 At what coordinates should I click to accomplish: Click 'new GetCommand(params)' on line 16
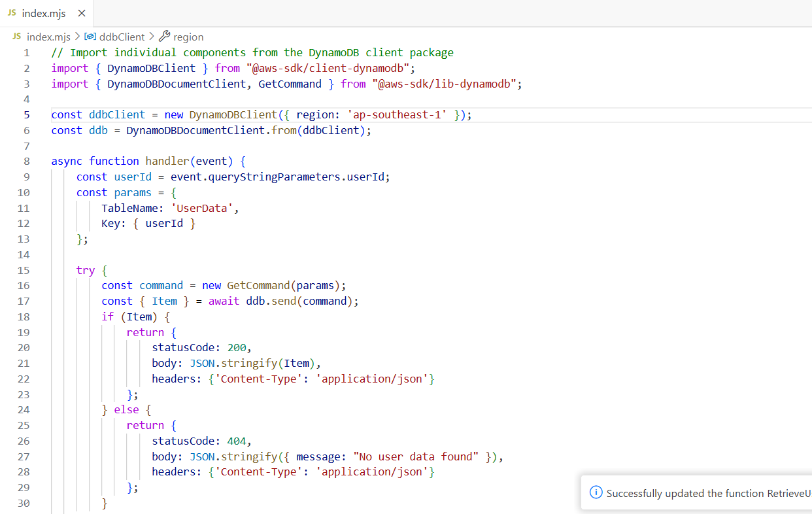270,285
